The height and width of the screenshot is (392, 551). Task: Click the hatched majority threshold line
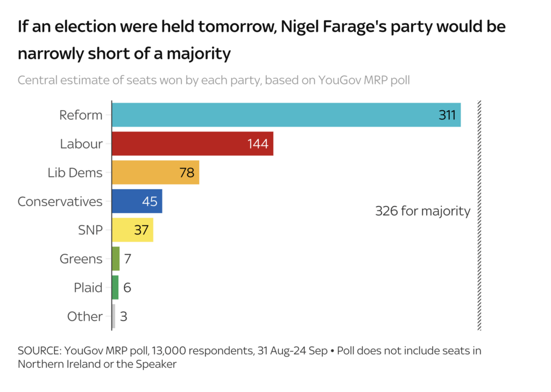[479, 215]
